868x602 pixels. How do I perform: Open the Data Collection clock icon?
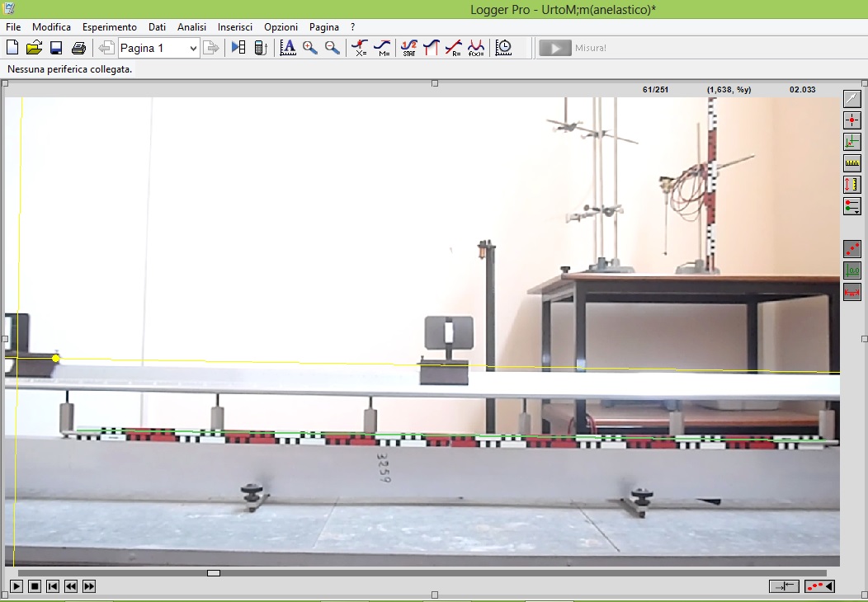pyautogui.click(x=503, y=48)
